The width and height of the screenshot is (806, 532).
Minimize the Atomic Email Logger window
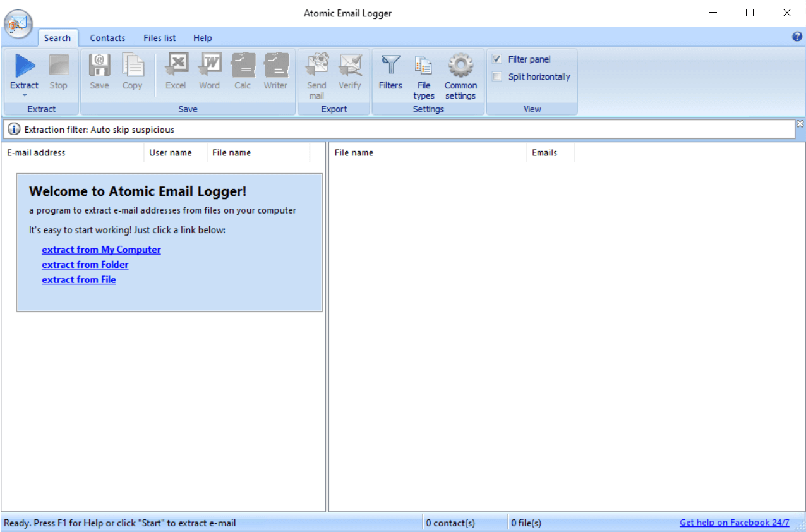click(x=713, y=13)
